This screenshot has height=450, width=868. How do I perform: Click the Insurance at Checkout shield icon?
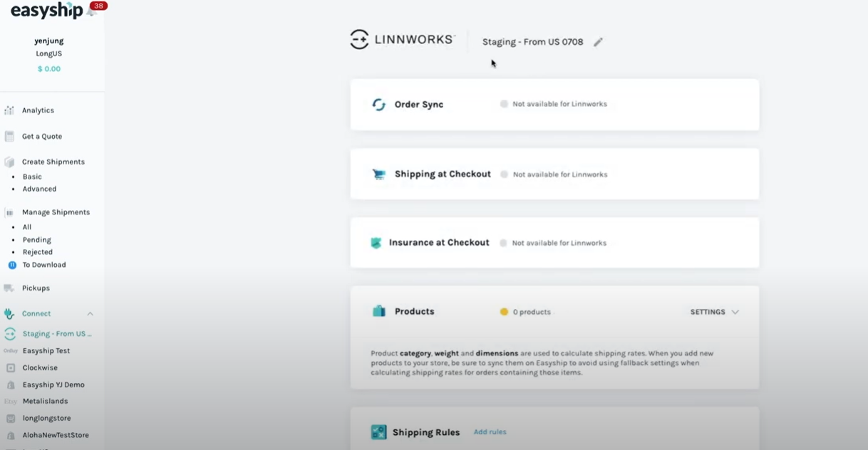[x=376, y=243]
